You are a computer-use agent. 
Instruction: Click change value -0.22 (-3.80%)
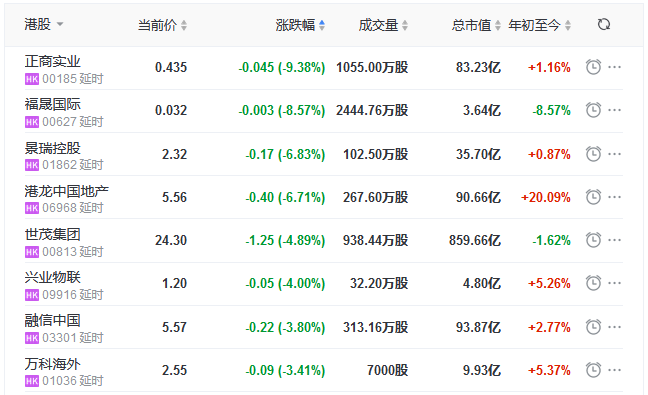[x=285, y=327]
